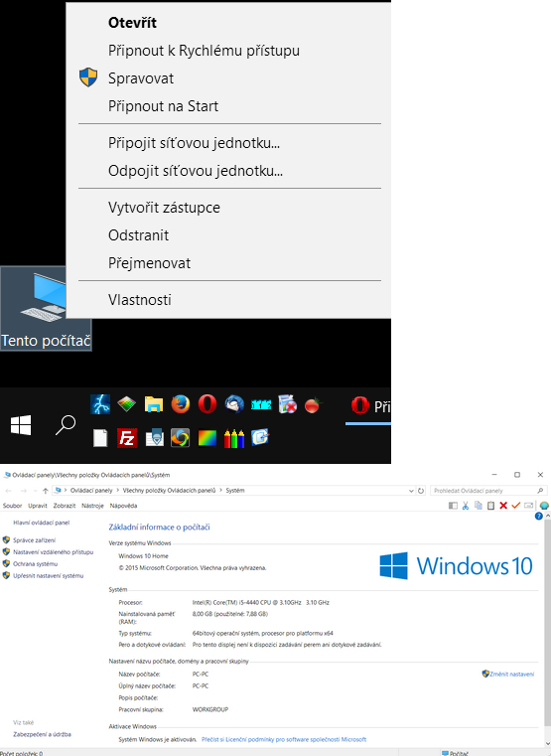551x756 pixels.
Task: Open the pen-on-document taskbar icon
Action: [x=154, y=438]
